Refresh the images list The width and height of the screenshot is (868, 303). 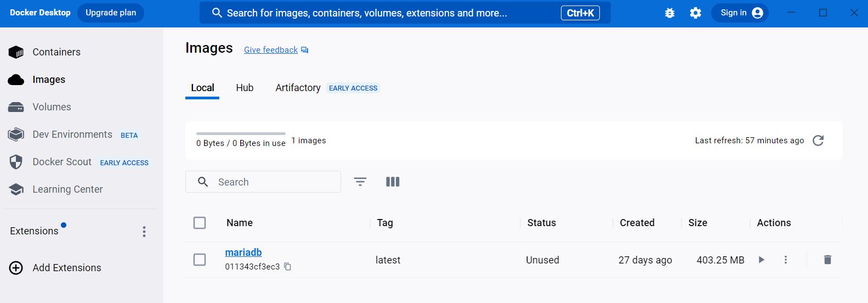coord(818,141)
